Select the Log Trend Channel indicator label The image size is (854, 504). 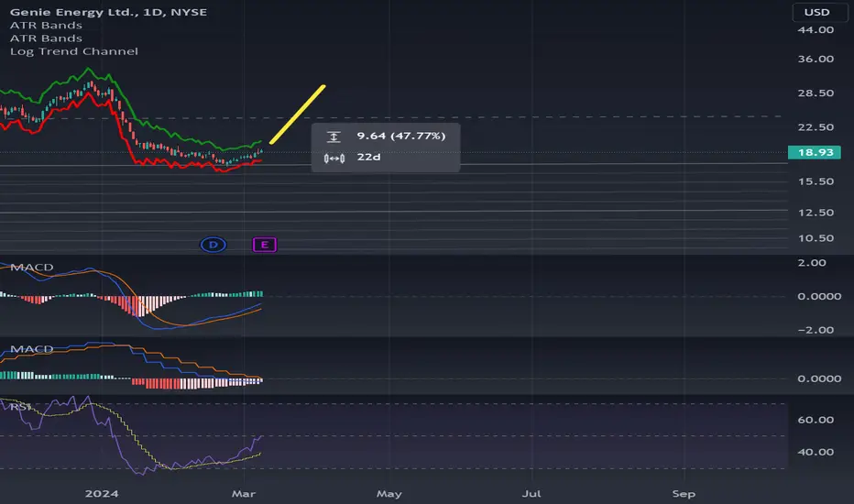74,51
